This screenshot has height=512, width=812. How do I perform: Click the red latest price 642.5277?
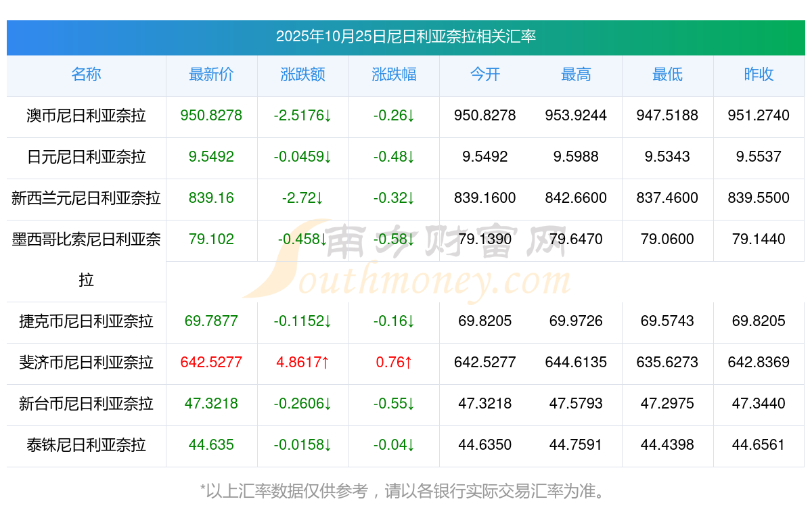pos(211,363)
